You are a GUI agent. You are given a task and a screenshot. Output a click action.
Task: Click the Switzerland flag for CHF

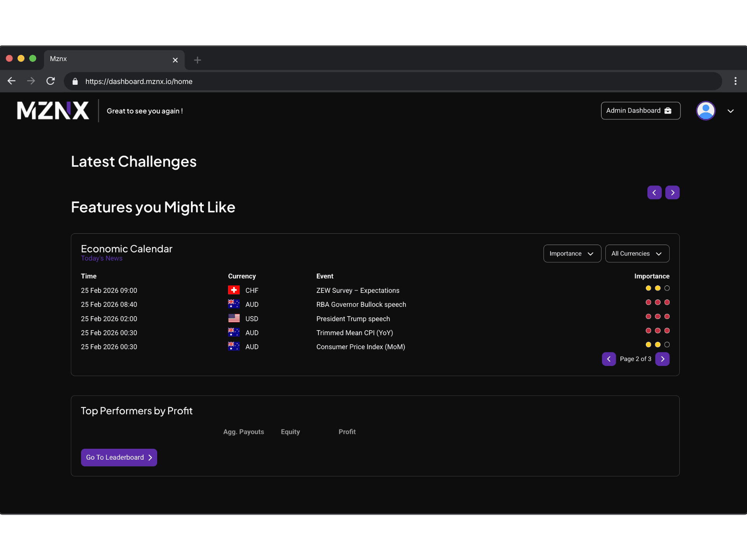tap(234, 290)
